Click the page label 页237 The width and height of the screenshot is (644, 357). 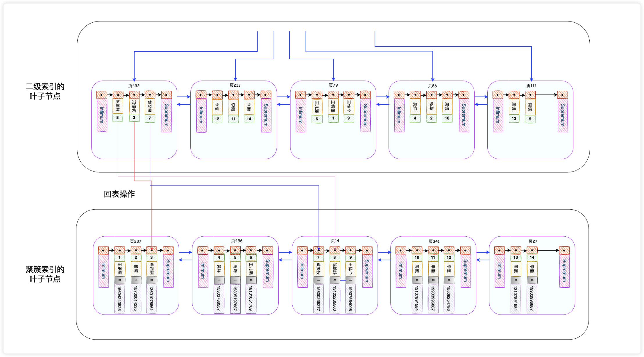136,241
